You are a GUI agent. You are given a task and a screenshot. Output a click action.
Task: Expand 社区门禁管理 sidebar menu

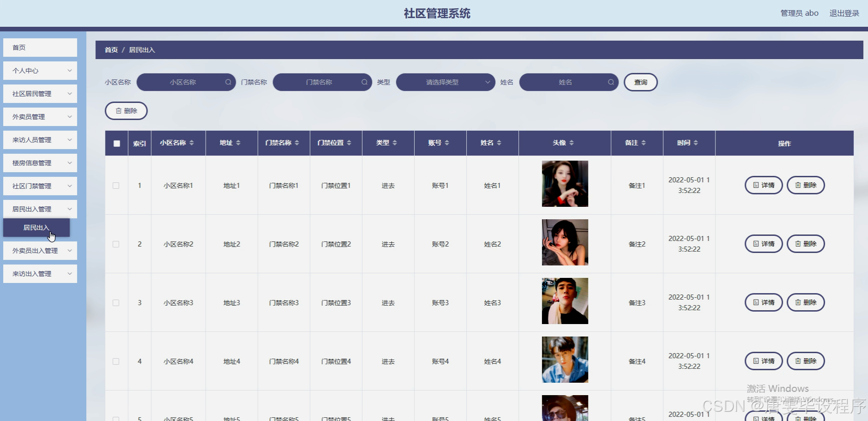coord(40,186)
